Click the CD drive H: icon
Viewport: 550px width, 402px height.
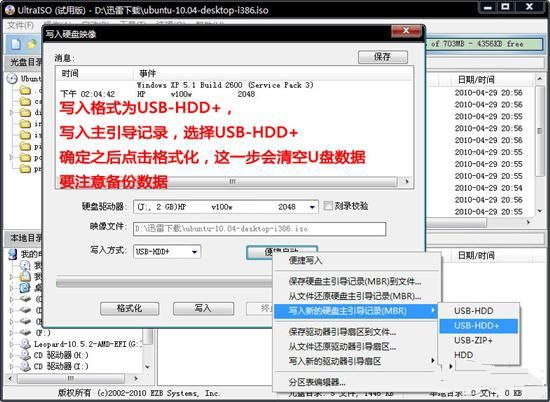click(25, 355)
